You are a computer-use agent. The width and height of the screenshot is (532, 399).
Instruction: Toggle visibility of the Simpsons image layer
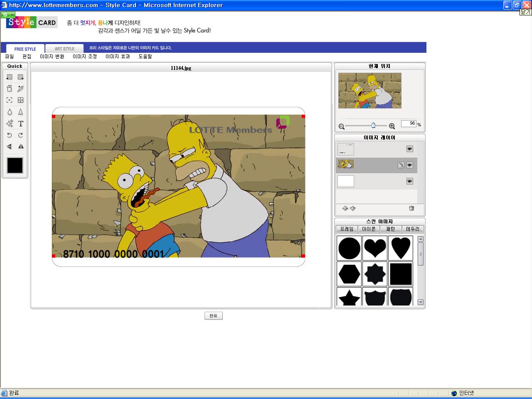coord(410,165)
